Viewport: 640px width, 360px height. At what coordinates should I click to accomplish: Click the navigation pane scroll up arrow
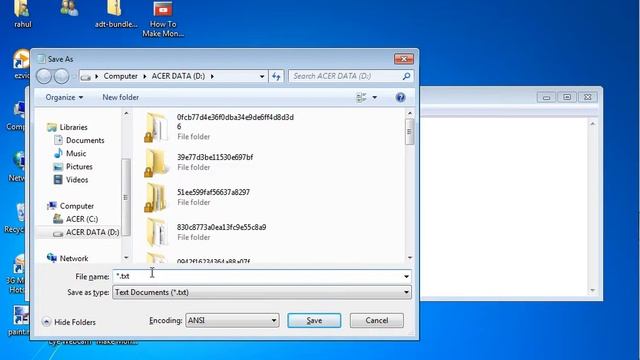click(126, 113)
